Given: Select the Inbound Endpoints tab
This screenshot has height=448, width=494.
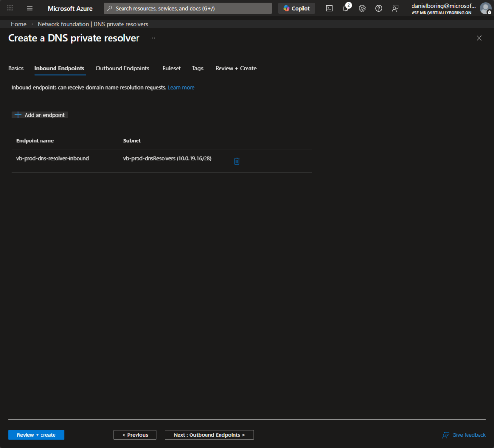Looking at the screenshot, I should coord(59,68).
